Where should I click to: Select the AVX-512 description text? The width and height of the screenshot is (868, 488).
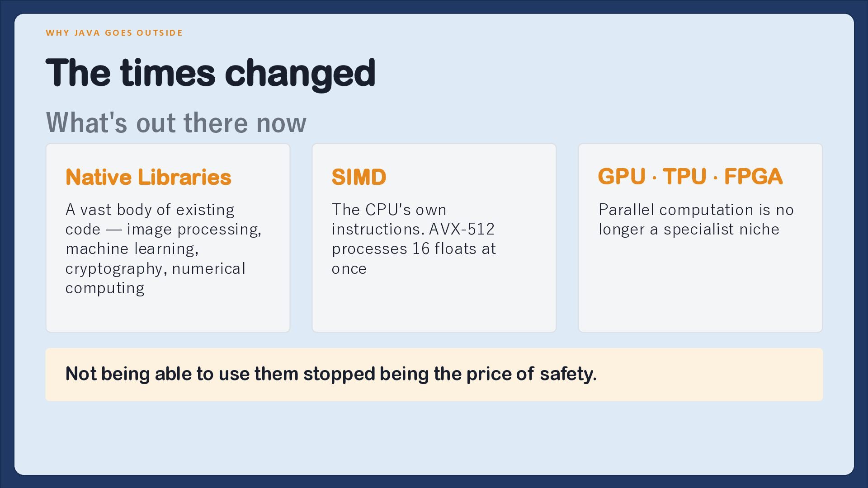pyautogui.click(x=414, y=239)
